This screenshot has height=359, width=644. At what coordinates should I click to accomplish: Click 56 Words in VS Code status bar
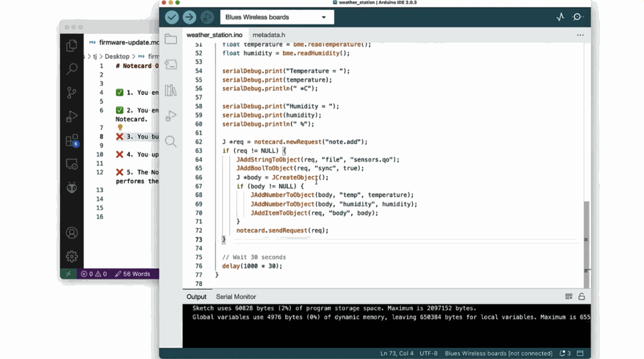pos(133,274)
